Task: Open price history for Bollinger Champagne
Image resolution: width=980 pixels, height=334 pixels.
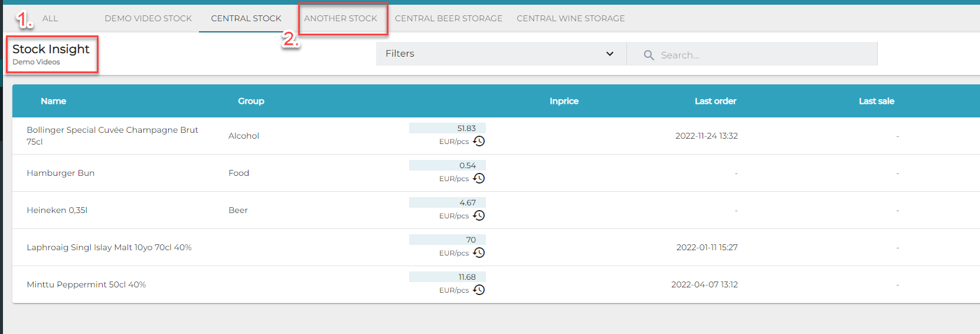Action: click(479, 141)
